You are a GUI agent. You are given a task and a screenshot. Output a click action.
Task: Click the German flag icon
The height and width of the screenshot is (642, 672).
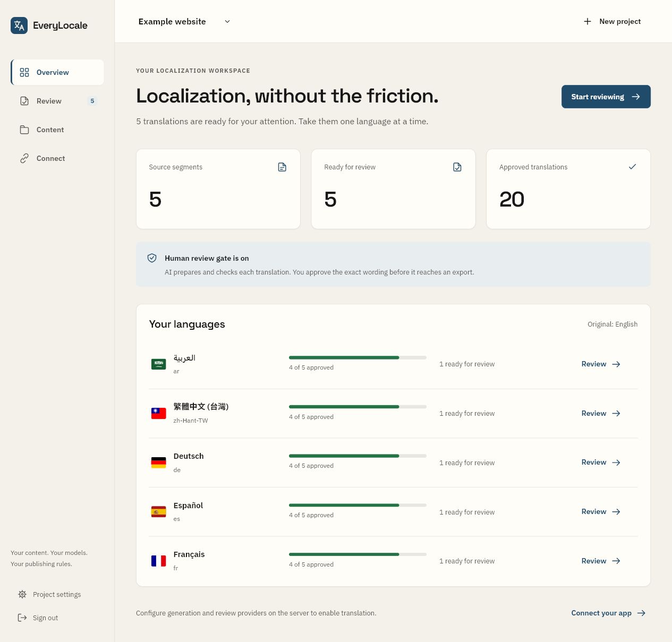[159, 463]
